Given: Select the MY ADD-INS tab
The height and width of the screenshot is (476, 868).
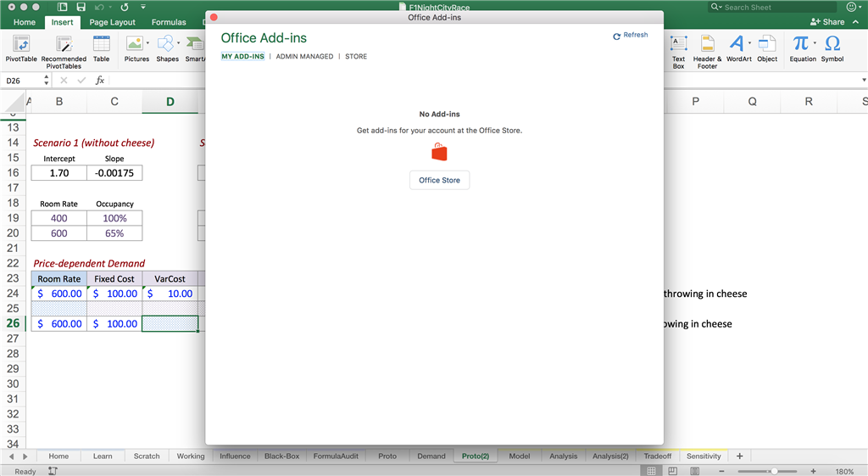Looking at the screenshot, I should [243, 57].
